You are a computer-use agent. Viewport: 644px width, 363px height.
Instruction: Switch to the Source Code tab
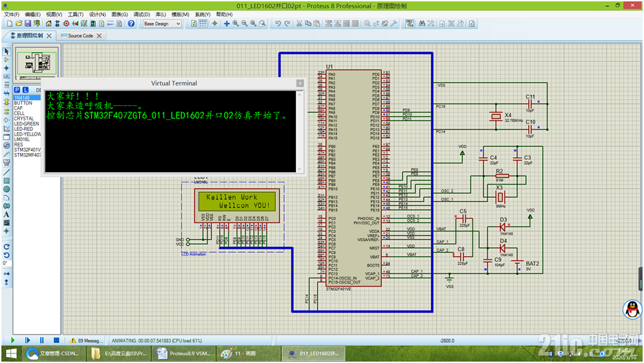coord(80,36)
